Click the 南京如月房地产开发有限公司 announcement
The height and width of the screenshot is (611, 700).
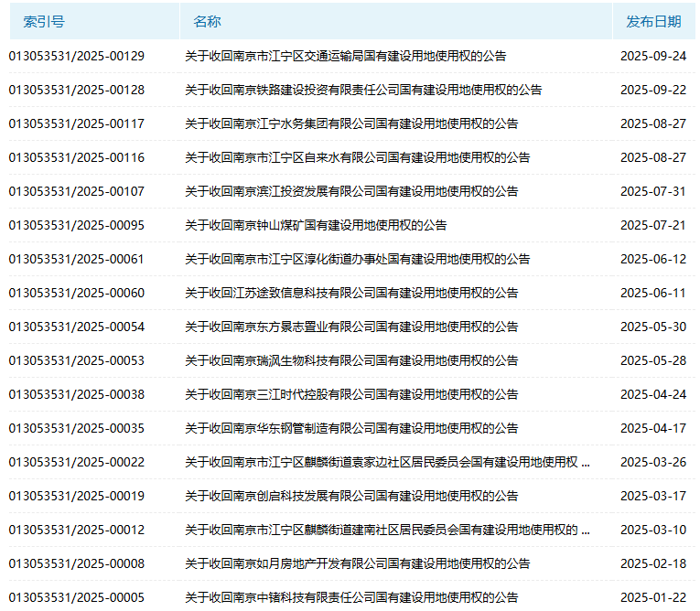357,563
